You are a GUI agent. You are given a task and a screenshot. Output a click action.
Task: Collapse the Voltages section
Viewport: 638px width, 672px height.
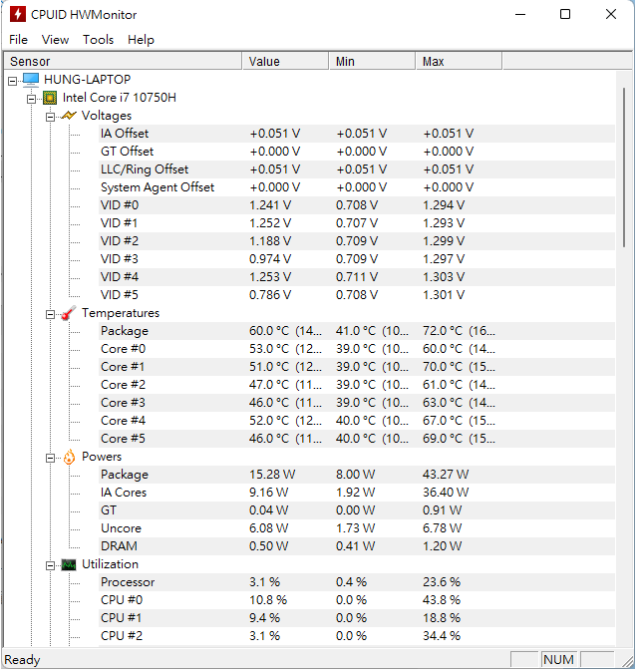pyautogui.click(x=50, y=117)
